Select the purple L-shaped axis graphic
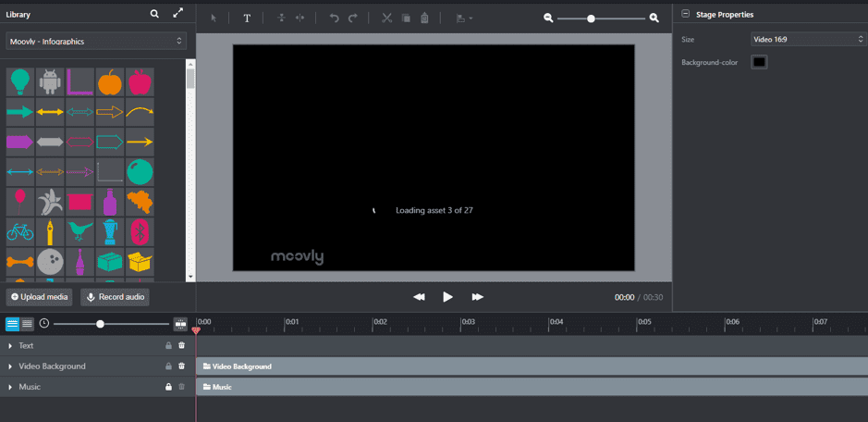The image size is (868, 422). [x=79, y=82]
